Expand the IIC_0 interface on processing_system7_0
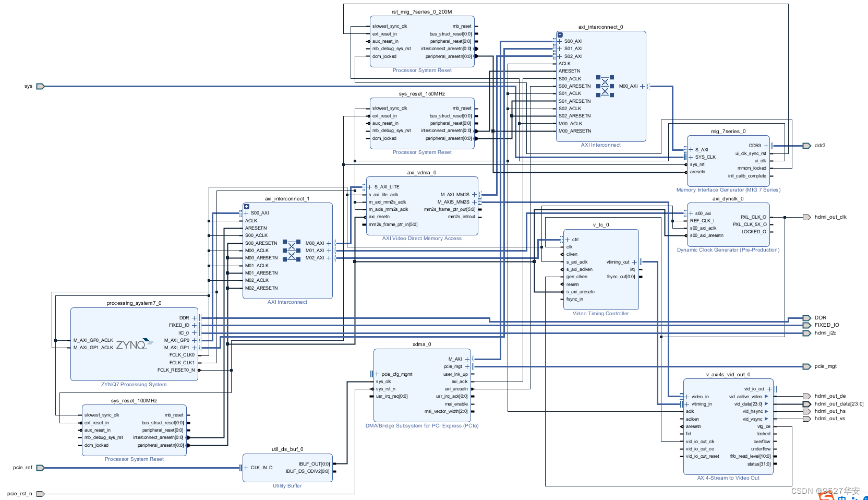Viewport: 868px width, 500px height. [194, 333]
